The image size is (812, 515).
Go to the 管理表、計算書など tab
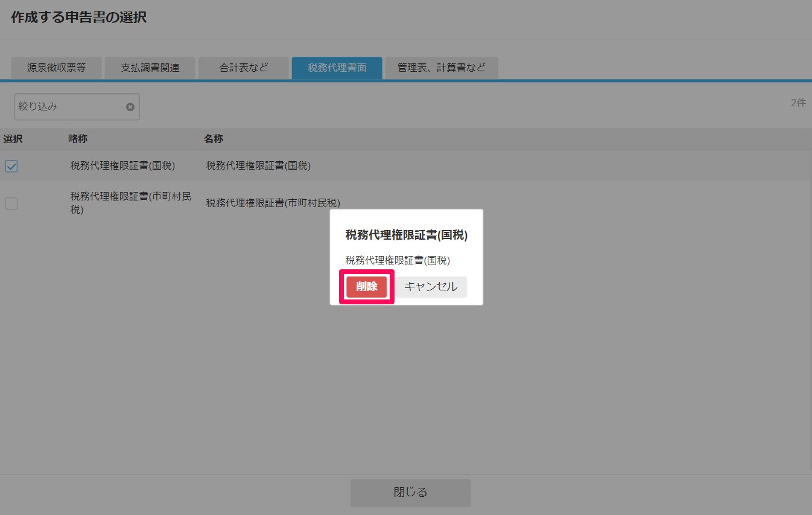442,68
